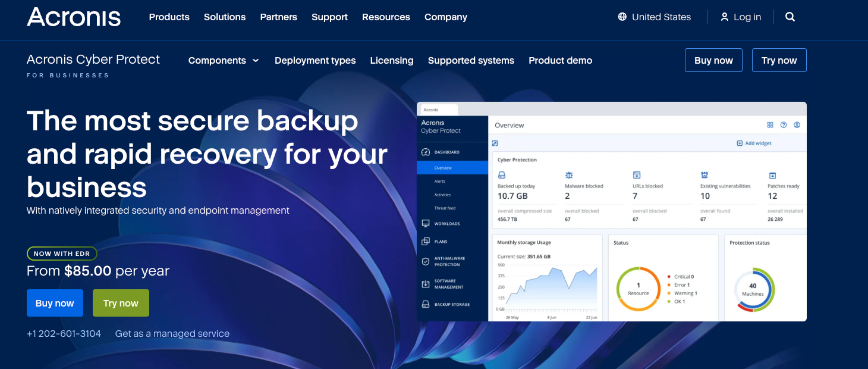This screenshot has height=369, width=868.
Task: Click the expand icon above Cyber Protection
Action: point(495,143)
